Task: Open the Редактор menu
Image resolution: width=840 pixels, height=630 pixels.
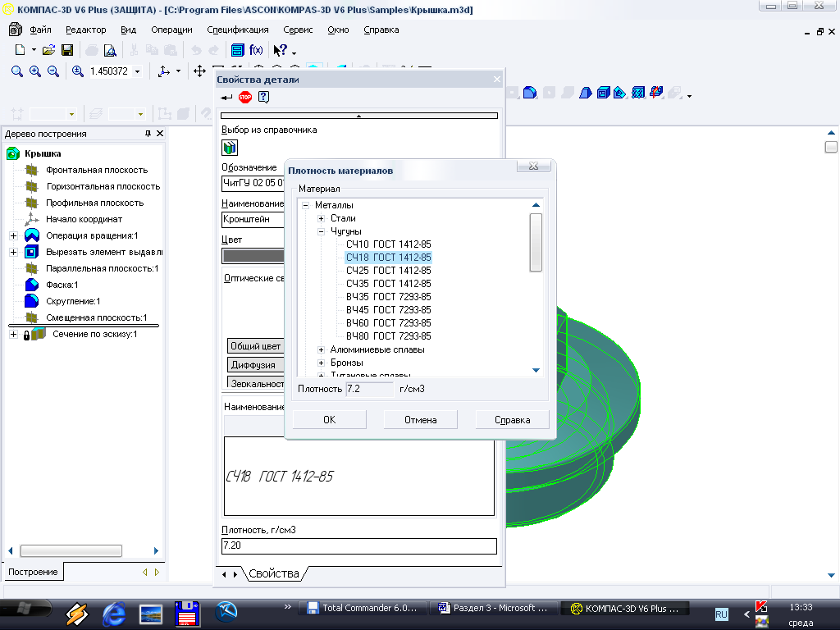Action: [x=85, y=30]
